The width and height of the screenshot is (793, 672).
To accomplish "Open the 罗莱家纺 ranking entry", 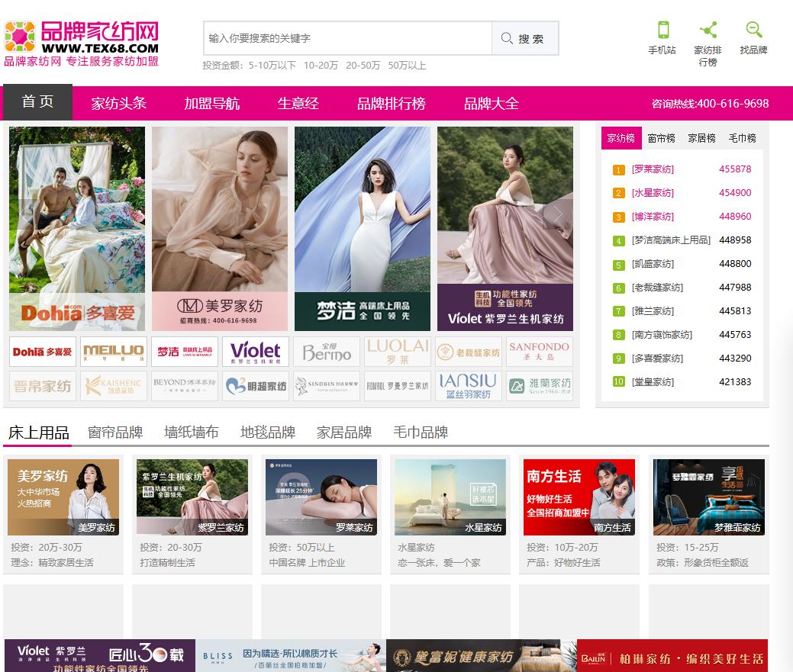I will coord(653,169).
